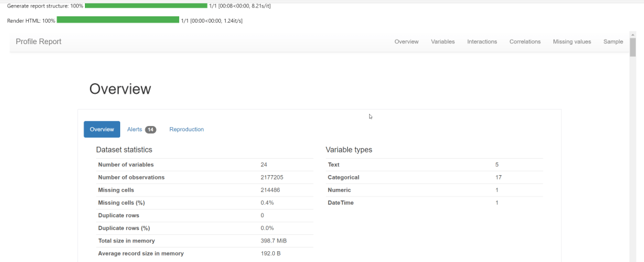
Task: Click the Render HTML progress bar
Action: click(x=118, y=20)
